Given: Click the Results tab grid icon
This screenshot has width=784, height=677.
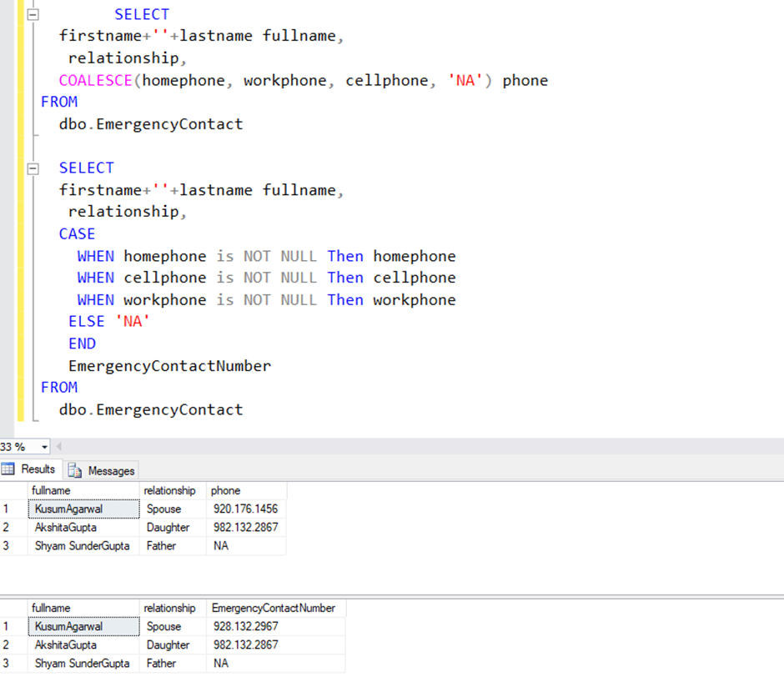Looking at the screenshot, I should coord(10,469).
